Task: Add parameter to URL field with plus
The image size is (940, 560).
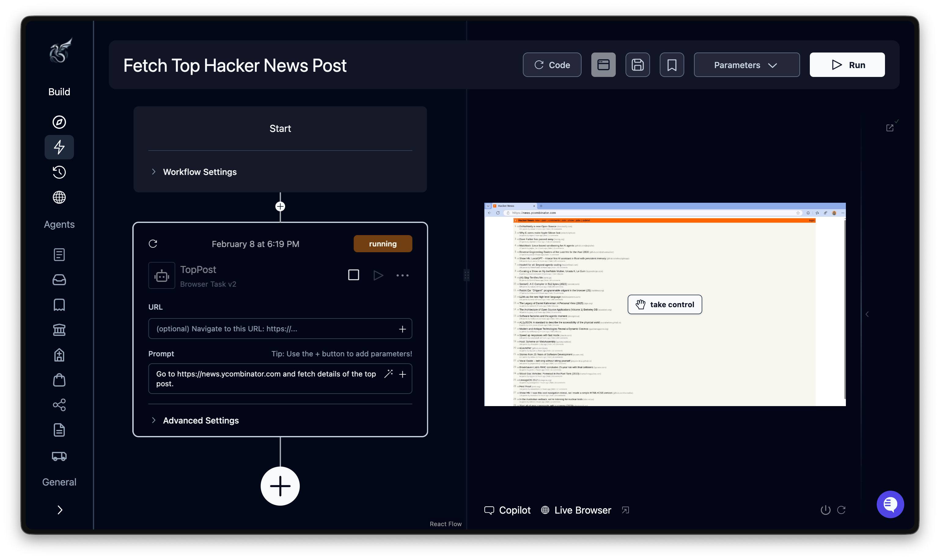Action: coord(402,329)
